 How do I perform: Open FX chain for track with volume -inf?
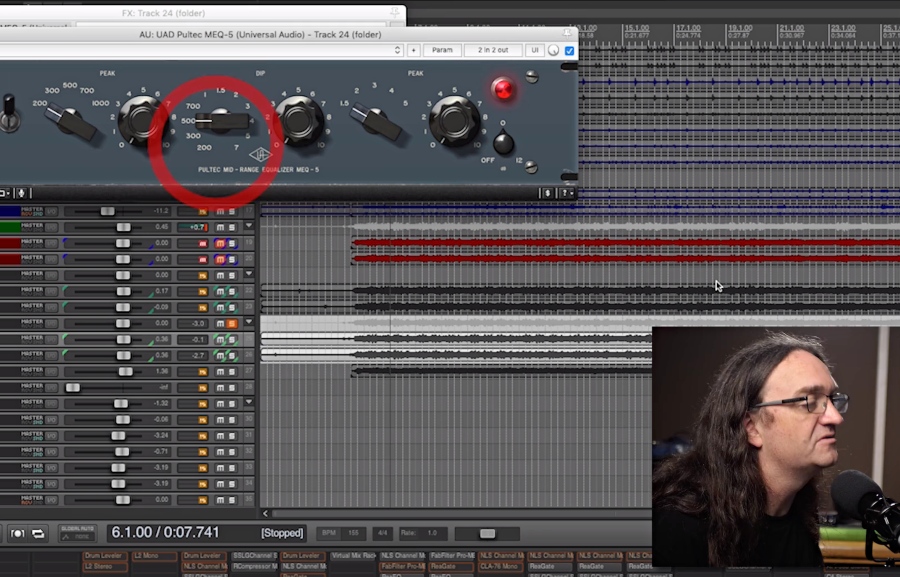(x=202, y=388)
